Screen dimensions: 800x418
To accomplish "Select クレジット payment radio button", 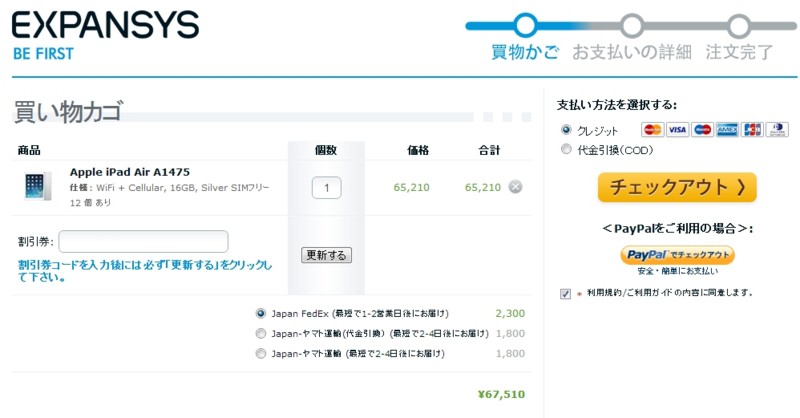I will pyautogui.click(x=566, y=130).
